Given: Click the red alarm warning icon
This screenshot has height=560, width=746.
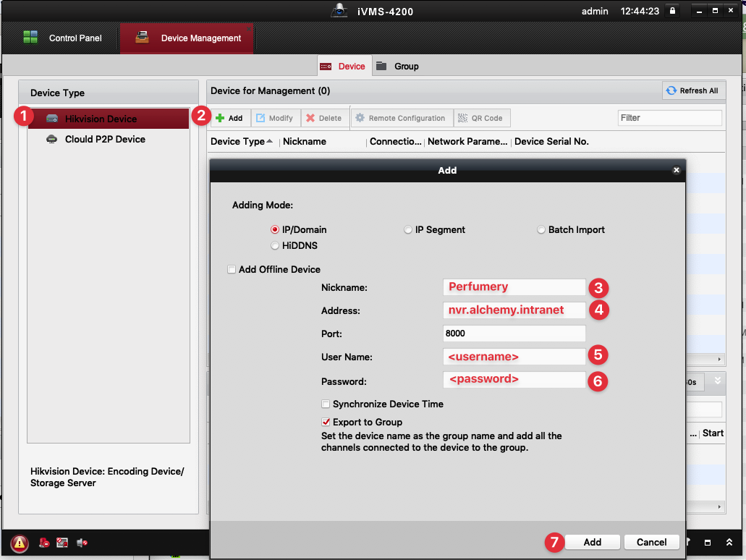Looking at the screenshot, I should tap(20, 543).
